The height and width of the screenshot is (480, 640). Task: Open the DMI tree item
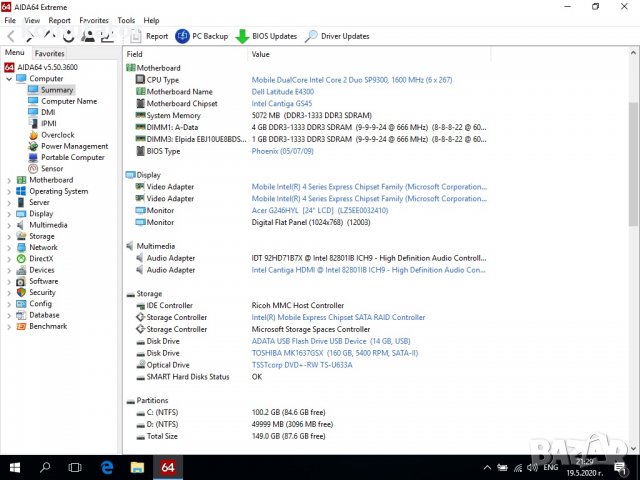point(42,112)
